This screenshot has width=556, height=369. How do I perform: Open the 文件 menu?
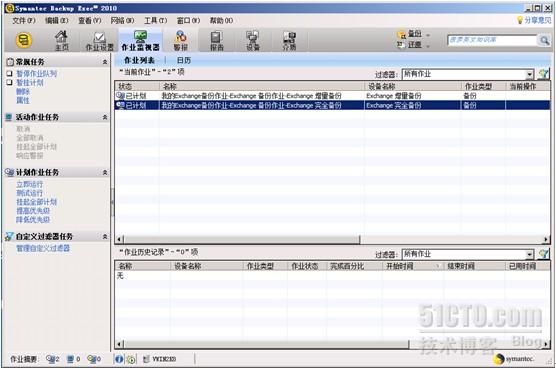tap(24, 21)
